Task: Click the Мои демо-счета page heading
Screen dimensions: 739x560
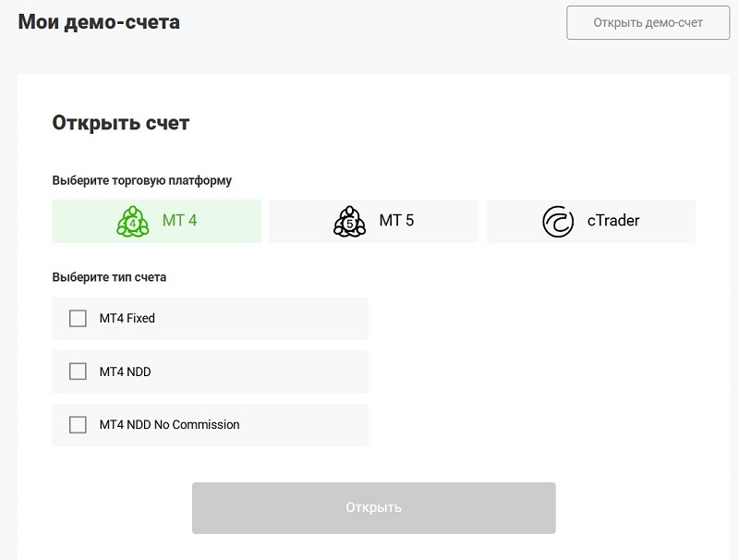Action: coord(99,22)
